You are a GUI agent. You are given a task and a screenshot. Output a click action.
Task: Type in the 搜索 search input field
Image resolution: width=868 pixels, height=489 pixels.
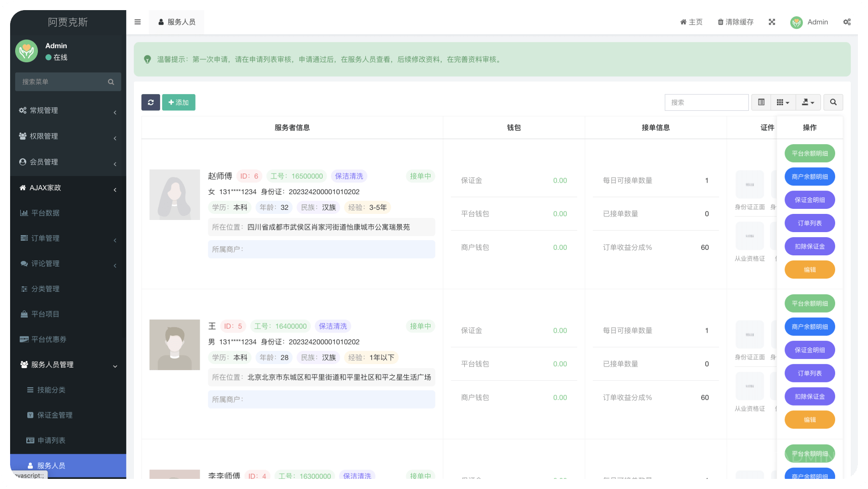[x=706, y=102]
